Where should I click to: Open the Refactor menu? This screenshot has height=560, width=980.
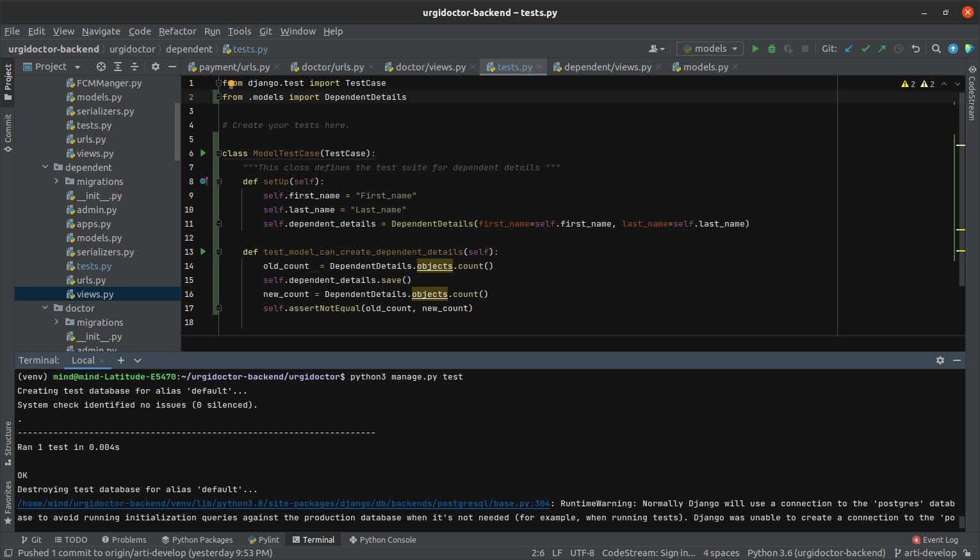[x=177, y=31]
